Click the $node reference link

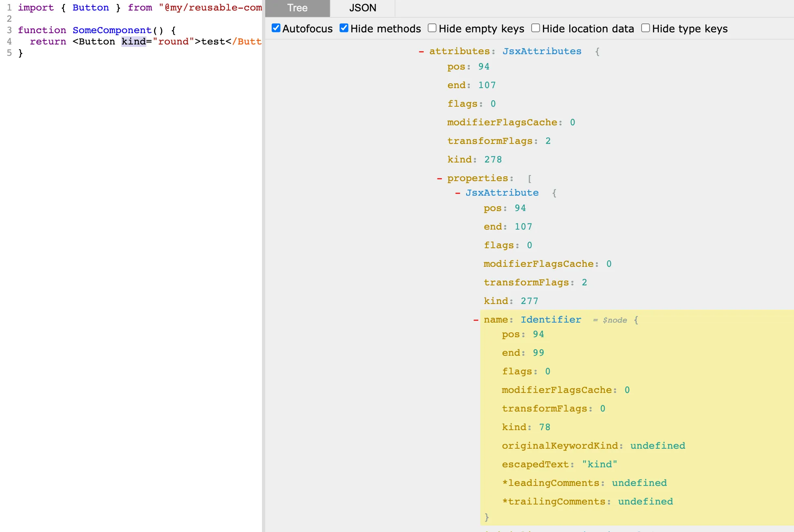click(615, 320)
